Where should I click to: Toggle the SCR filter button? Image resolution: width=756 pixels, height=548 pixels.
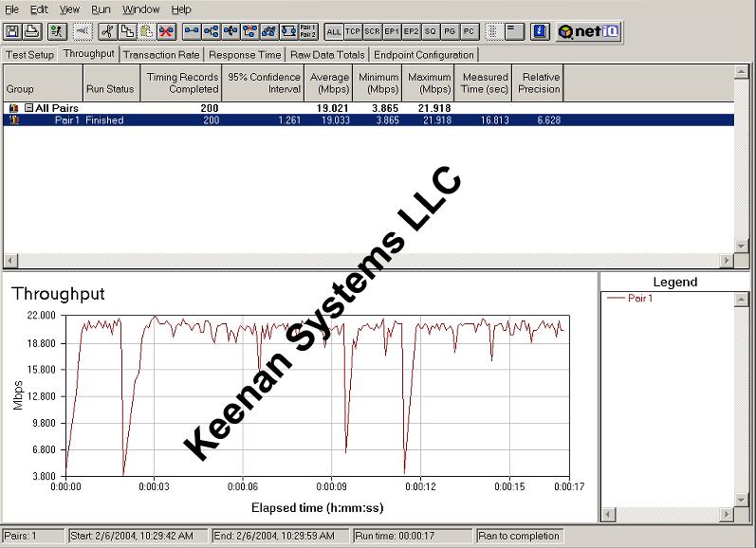pos(372,32)
